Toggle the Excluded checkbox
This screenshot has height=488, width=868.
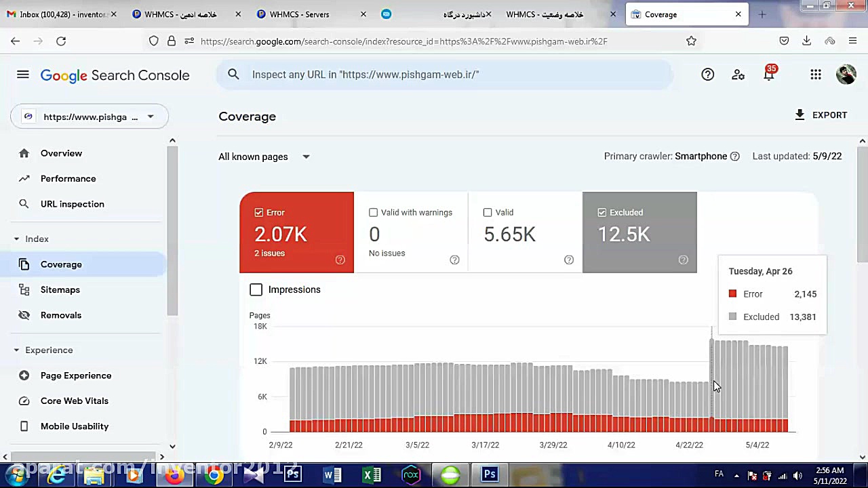(x=601, y=213)
